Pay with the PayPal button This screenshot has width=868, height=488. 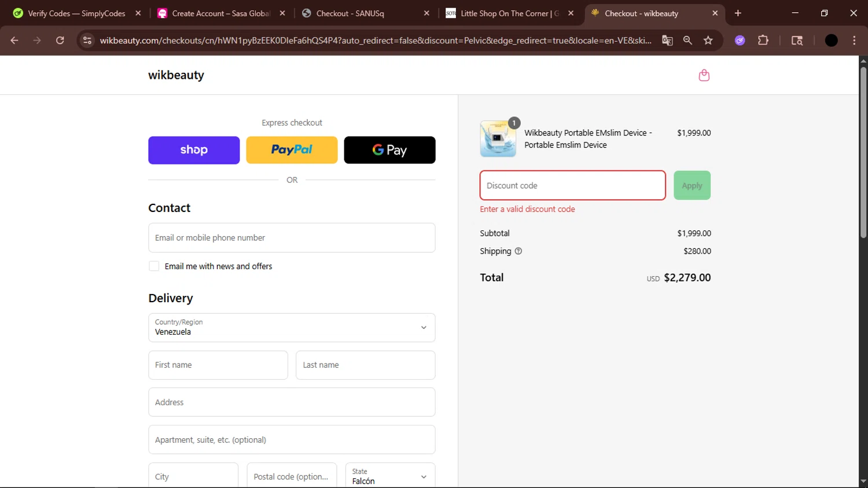coord(292,150)
